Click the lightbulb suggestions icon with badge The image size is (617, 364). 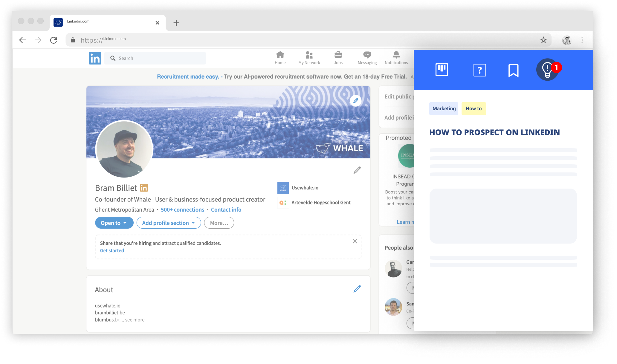547,70
